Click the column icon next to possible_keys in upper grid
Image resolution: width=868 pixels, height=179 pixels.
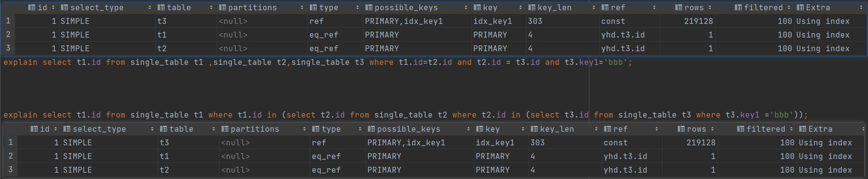369,7
